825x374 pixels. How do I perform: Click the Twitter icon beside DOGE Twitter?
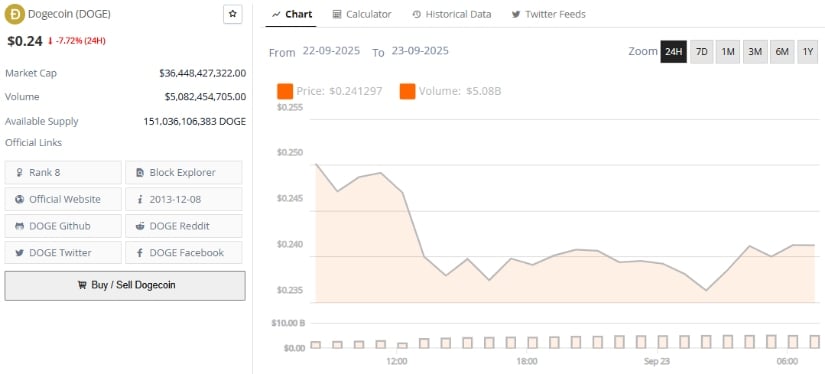tap(20, 252)
